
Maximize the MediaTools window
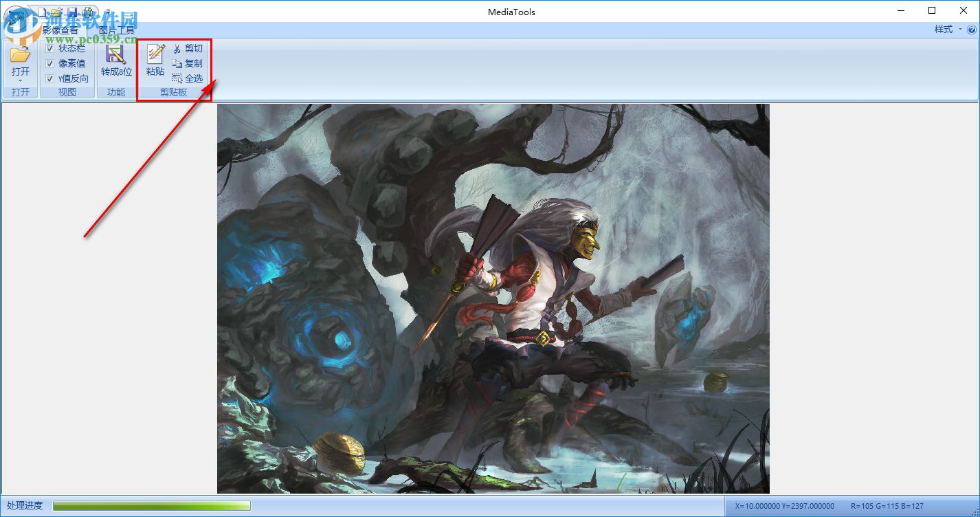click(x=932, y=10)
